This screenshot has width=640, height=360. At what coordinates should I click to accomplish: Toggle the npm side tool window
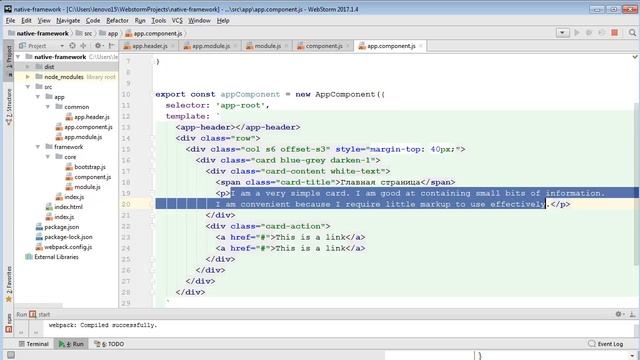point(9,322)
